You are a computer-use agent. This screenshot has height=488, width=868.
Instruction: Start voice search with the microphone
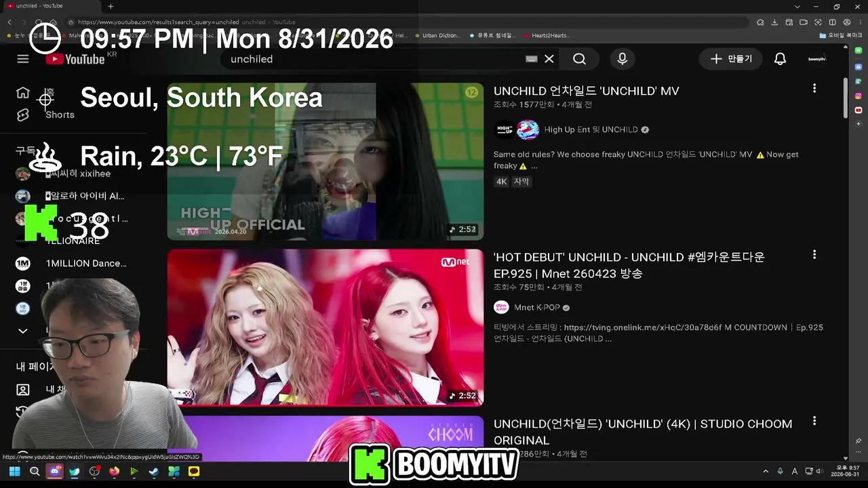coord(622,59)
